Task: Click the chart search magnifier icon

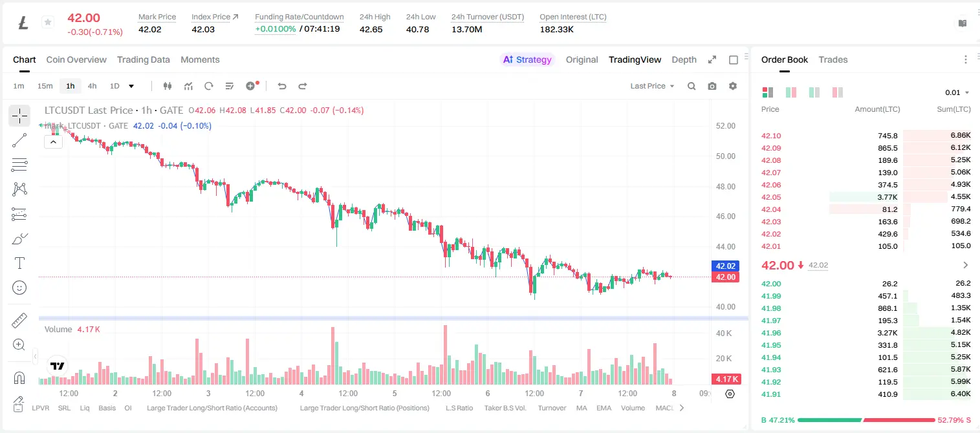Action: click(x=691, y=86)
